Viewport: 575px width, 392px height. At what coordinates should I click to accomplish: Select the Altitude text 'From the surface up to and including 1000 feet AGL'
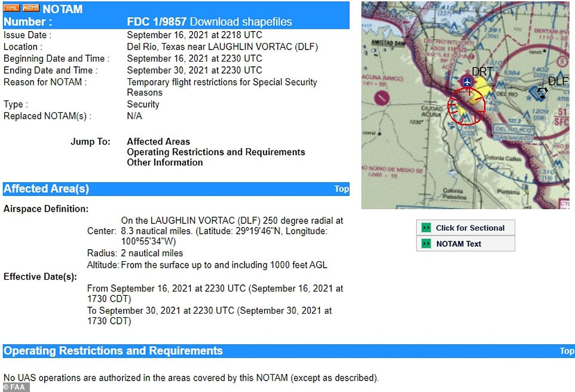224,265
